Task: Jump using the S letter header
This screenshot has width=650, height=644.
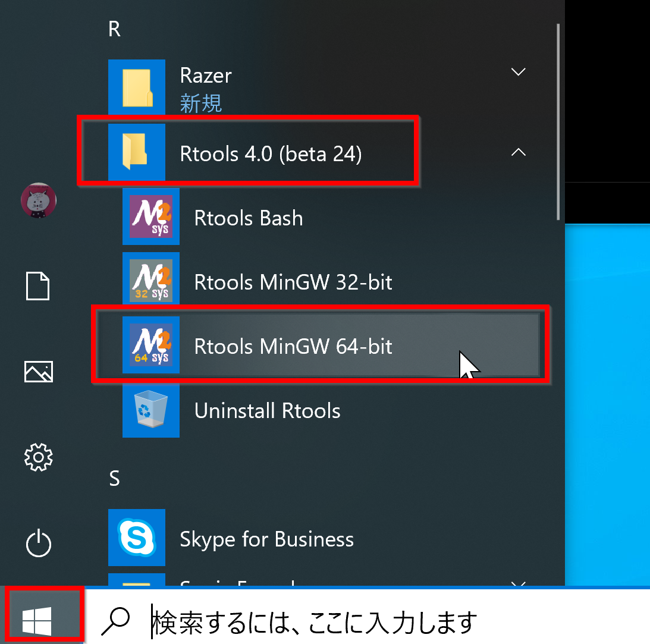Action: [x=114, y=478]
